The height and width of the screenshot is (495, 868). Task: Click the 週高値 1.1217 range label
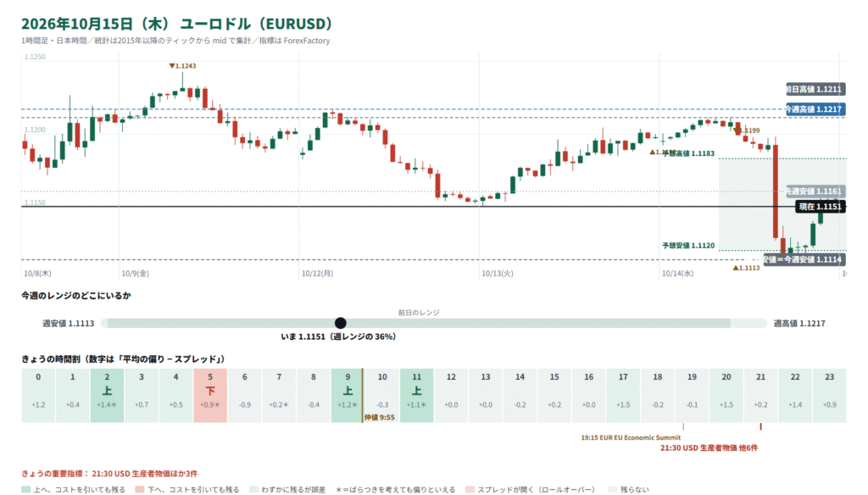(x=799, y=323)
